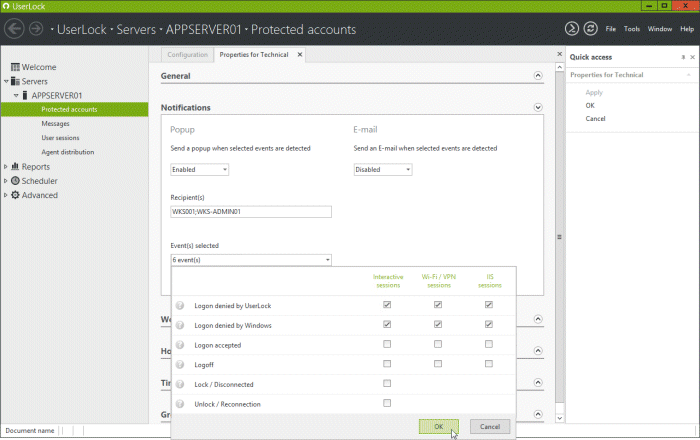The image size is (700, 440).
Task: Select the Properties for Technical tab
Action: pos(254,54)
